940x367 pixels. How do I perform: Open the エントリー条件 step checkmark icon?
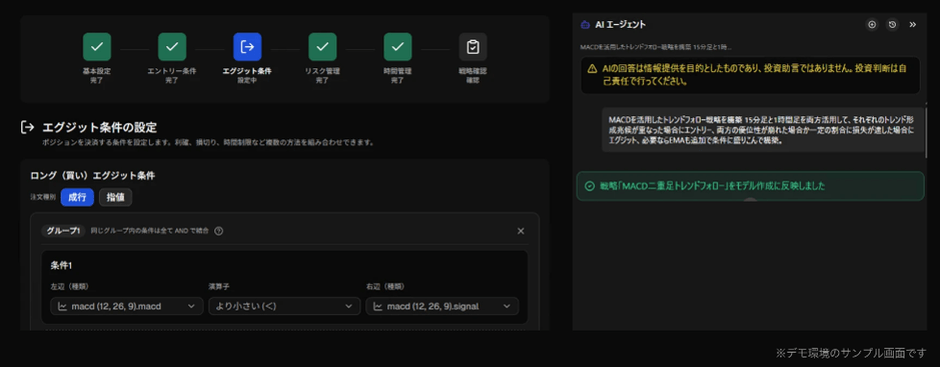pyautogui.click(x=172, y=47)
